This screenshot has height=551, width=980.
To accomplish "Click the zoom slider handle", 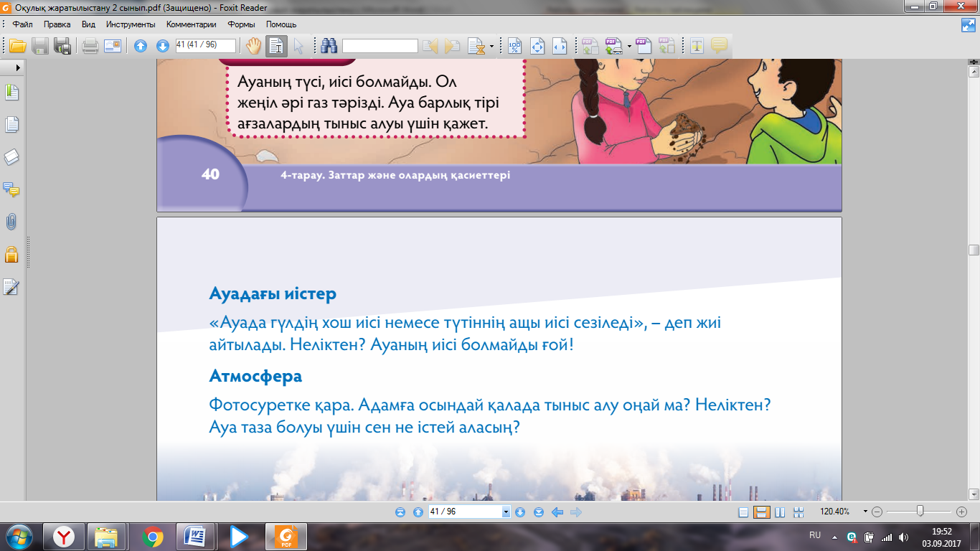I will [920, 512].
